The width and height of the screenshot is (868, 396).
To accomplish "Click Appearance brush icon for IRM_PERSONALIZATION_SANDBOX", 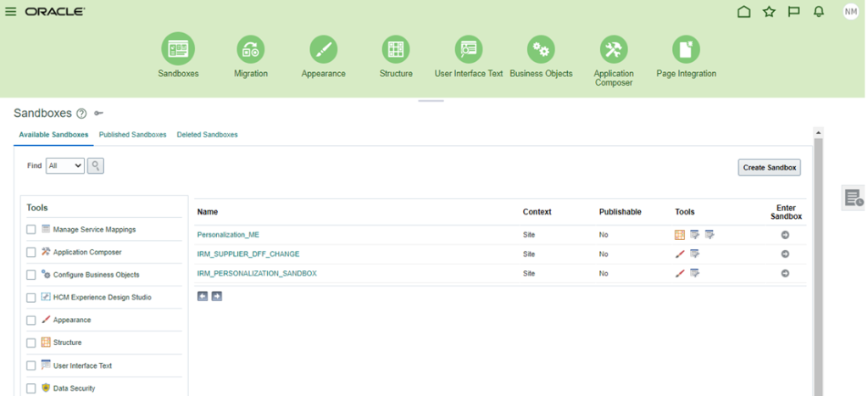I will coord(680,274).
